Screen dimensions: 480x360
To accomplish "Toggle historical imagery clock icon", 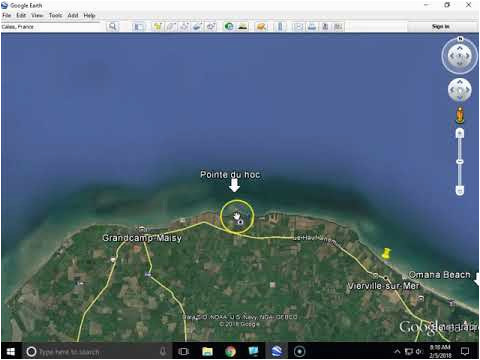I will (229, 27).
